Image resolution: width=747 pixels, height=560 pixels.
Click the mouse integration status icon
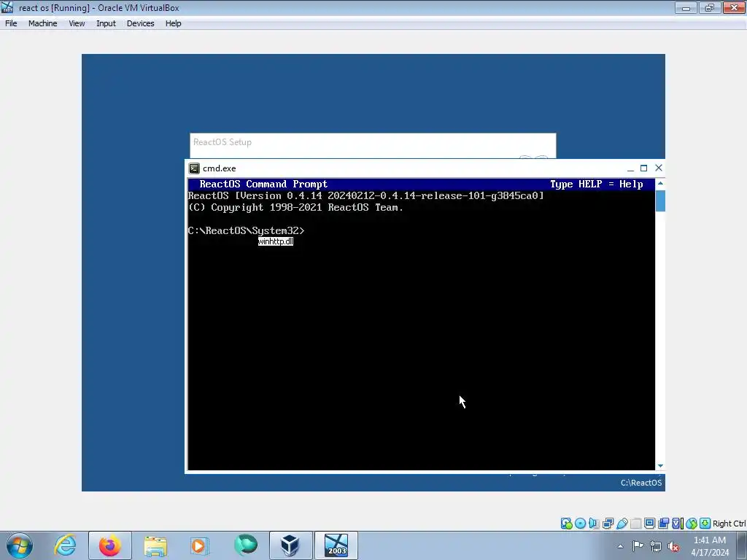(692, 524)
